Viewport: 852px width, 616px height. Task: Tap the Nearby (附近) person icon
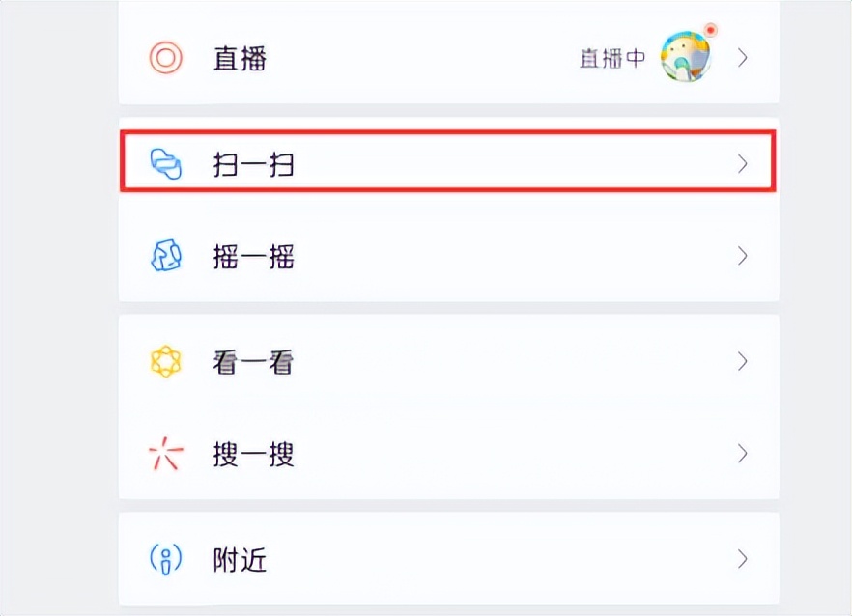point(164,558)
